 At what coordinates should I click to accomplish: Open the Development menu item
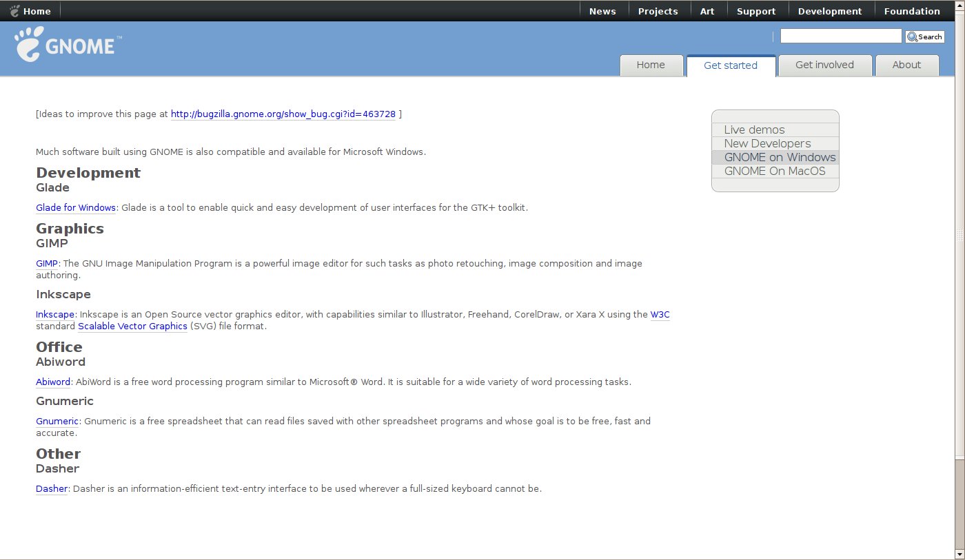pyautogui.click(x=830, y=11)
